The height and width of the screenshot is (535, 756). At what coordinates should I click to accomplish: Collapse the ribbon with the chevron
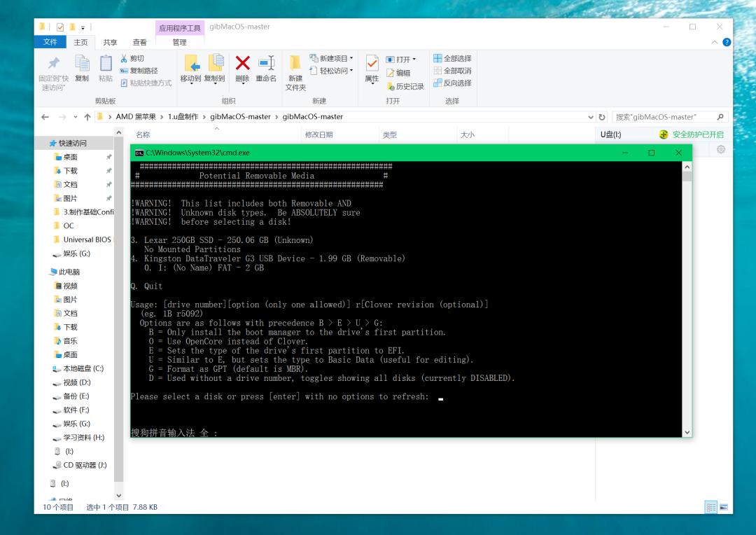click(x=714, y=43)
